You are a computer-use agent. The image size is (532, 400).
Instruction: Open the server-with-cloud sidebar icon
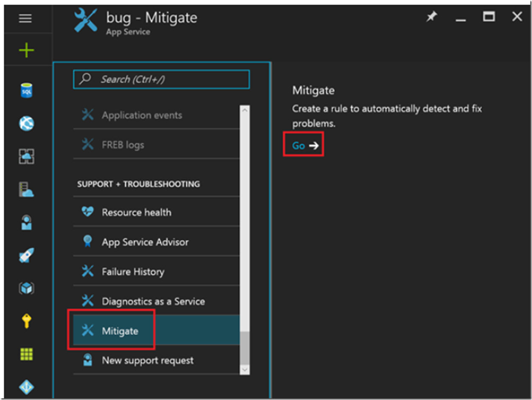[26, 189]
